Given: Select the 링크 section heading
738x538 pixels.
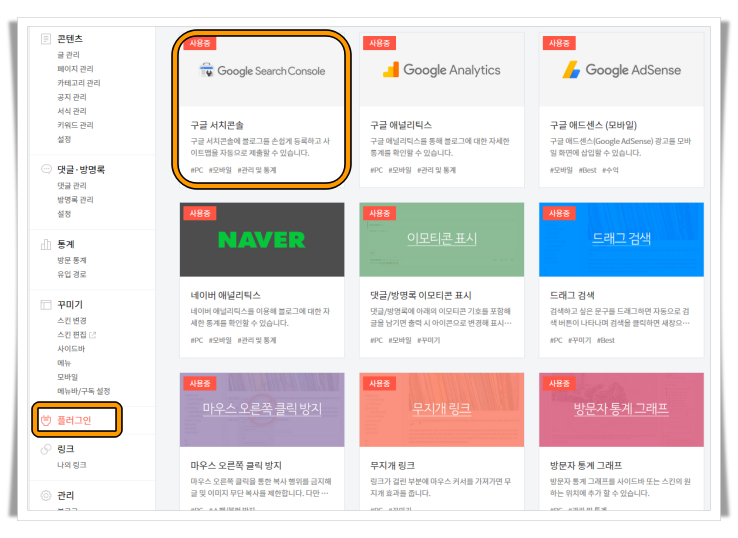Looking at the screenshot, I should point(65,449).
